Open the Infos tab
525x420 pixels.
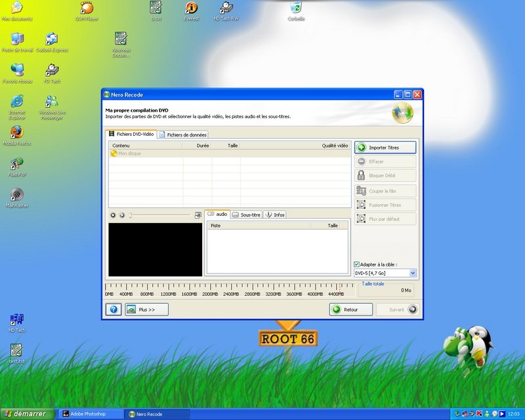(x=275, y=215)
